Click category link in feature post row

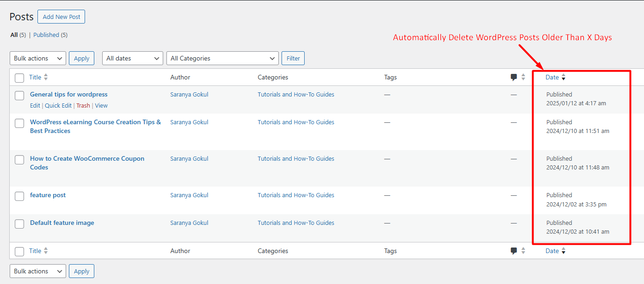[296, 195]
